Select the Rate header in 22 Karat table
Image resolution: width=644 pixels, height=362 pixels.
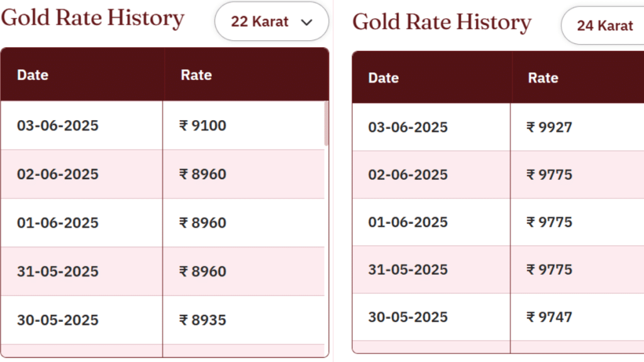[196, 75]
